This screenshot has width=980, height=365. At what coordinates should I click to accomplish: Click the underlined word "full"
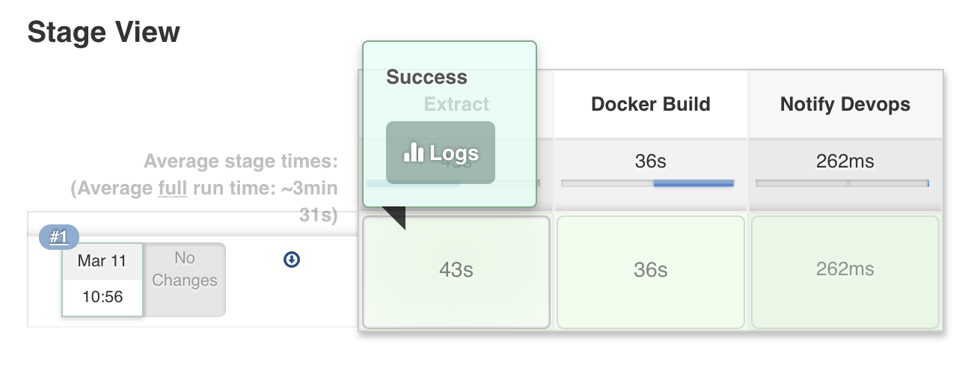172,188
